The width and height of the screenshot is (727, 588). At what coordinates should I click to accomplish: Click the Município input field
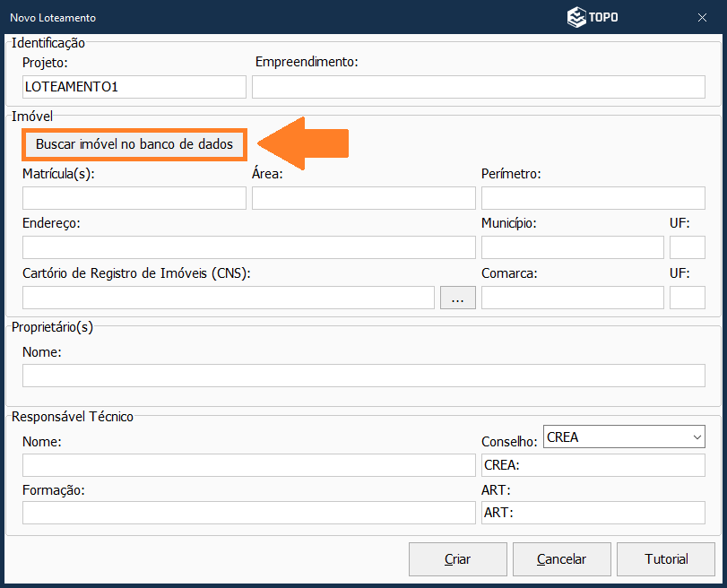coord(572,247)
